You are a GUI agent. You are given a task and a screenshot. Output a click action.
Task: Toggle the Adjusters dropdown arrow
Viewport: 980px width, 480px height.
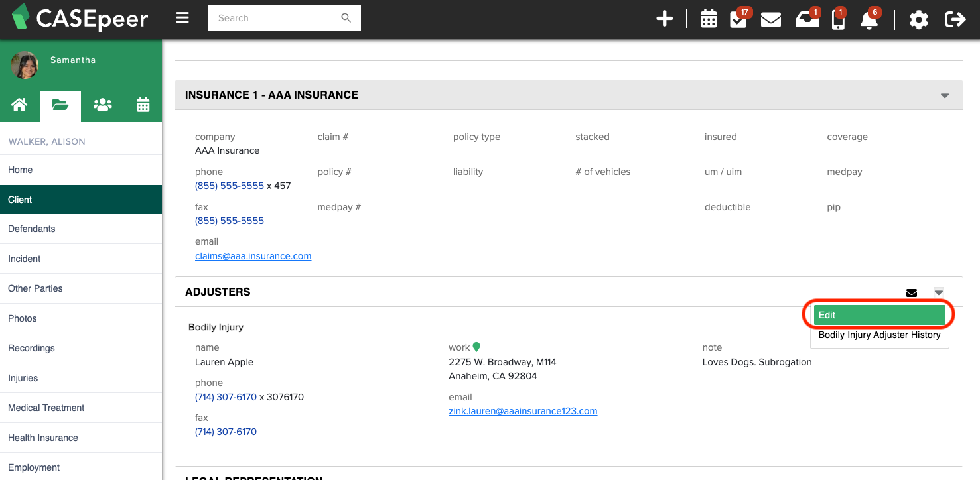pyautogui.click(x=938, y=292)
